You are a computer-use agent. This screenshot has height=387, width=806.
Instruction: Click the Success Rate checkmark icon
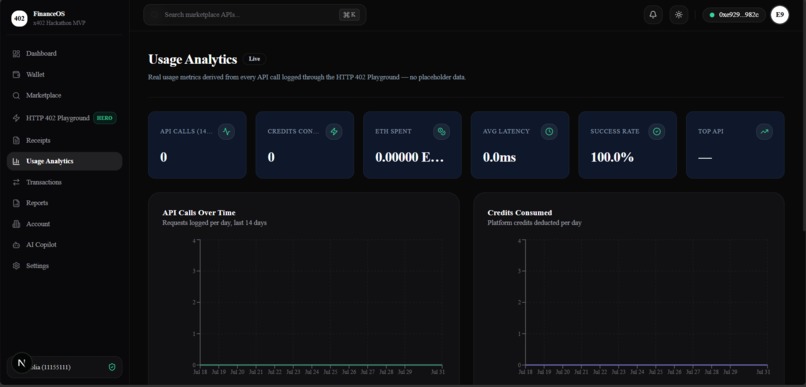click(656, 132)
